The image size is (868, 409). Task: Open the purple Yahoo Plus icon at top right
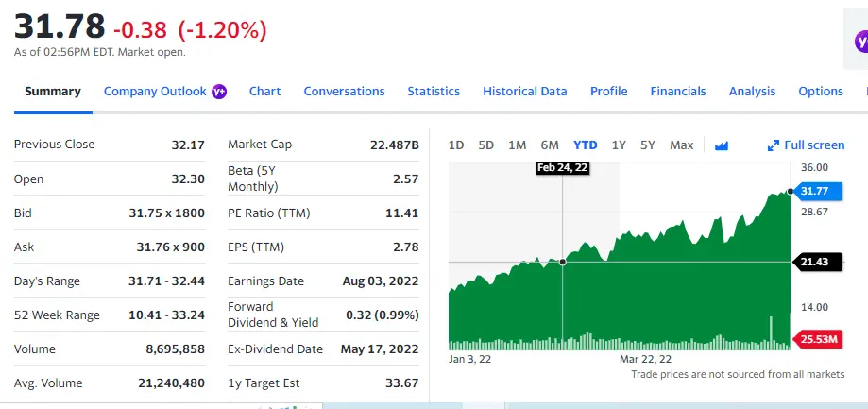pos(861,42)
